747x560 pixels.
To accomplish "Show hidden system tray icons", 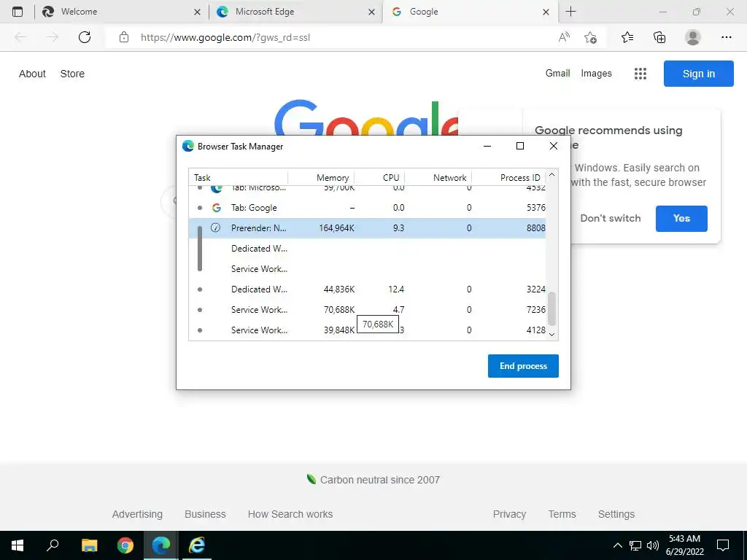I will pyautogui.click(x=617, y=545).
